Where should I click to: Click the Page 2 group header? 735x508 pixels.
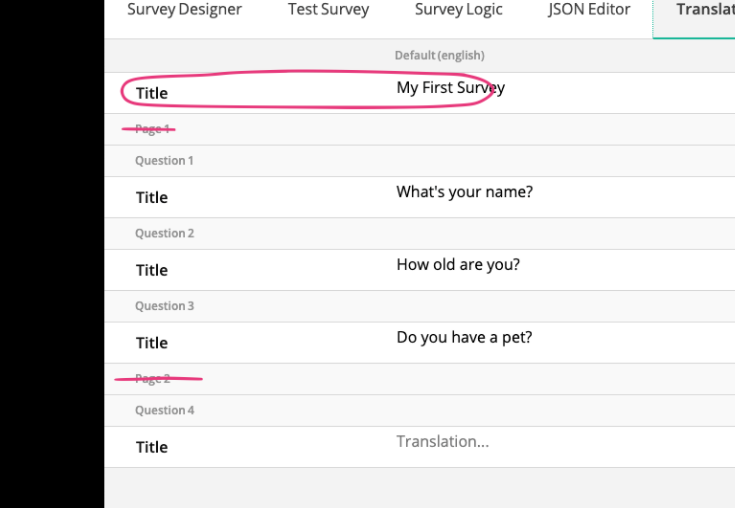pyautogui.click(x=153, y=379)
